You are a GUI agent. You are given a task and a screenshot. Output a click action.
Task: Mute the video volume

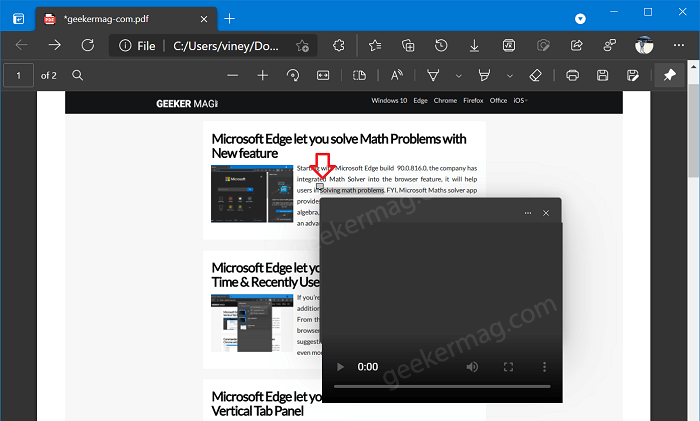(x=472, y=367)
